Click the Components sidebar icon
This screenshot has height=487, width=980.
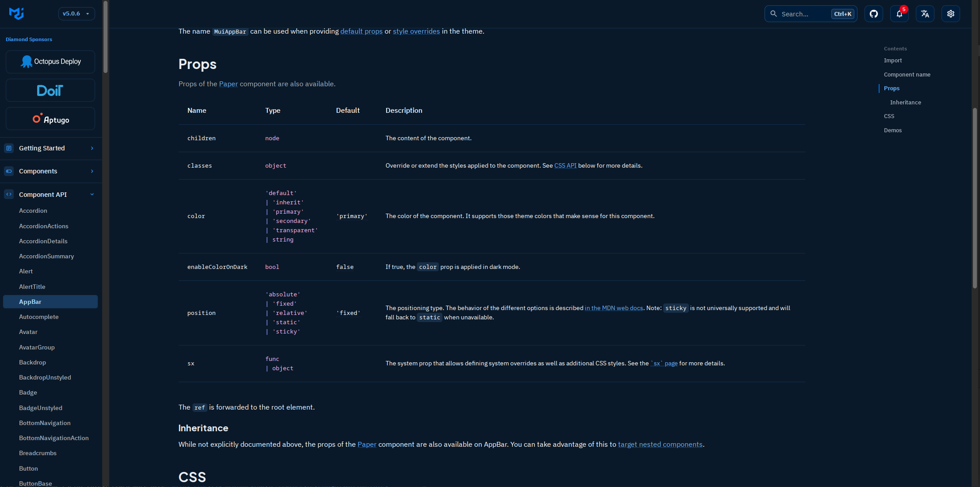8,171
